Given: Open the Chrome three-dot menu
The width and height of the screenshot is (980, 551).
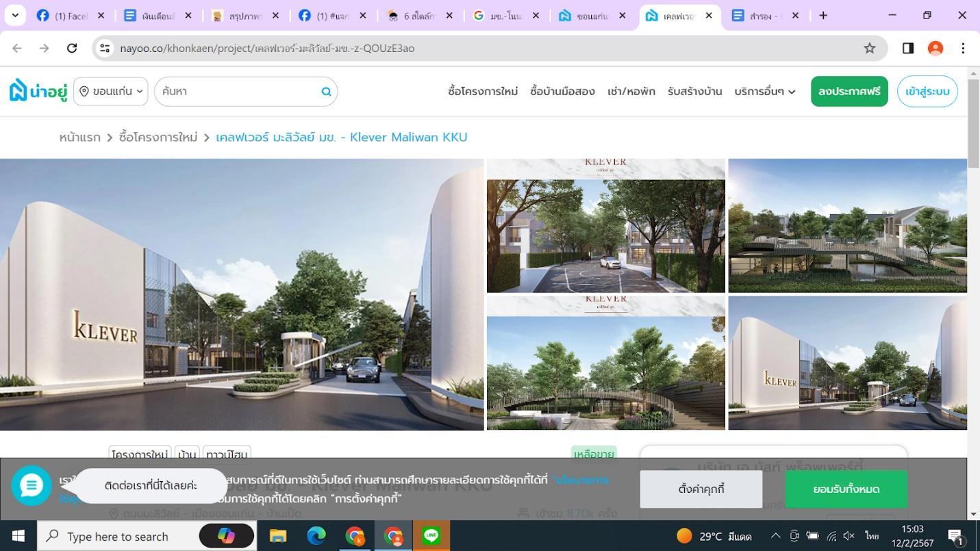Looking at the screenshot, I should 963,48.
